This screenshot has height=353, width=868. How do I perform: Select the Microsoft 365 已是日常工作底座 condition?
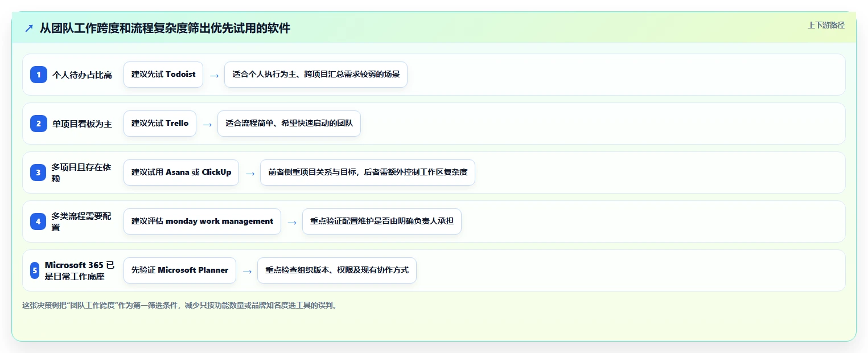[x=80, y=270]
